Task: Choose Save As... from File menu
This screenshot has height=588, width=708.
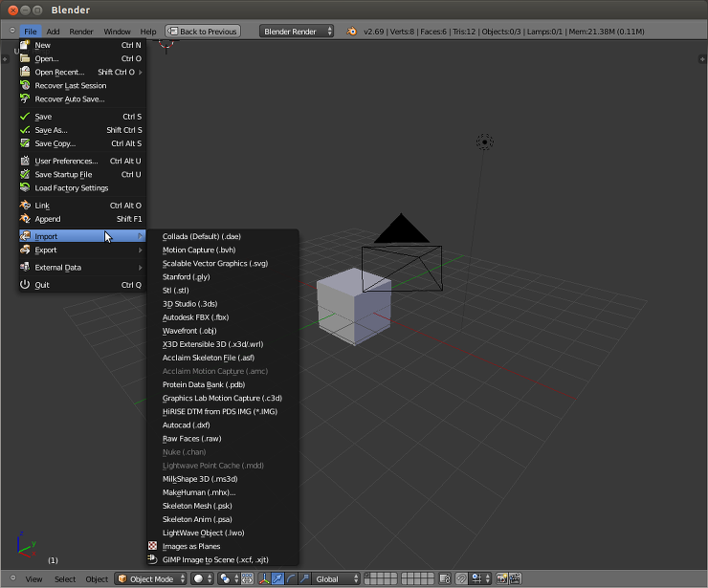Action: pos(82,130)
